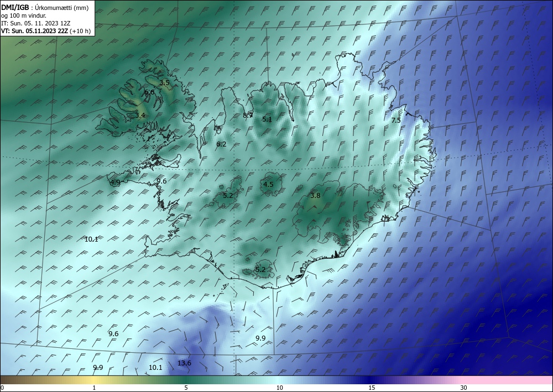Click the 'og 100 m vindur.' legend line
Image resolution: width=553 pixels, height=392 pixels.
pyautogui.click(x=24, y=15)
